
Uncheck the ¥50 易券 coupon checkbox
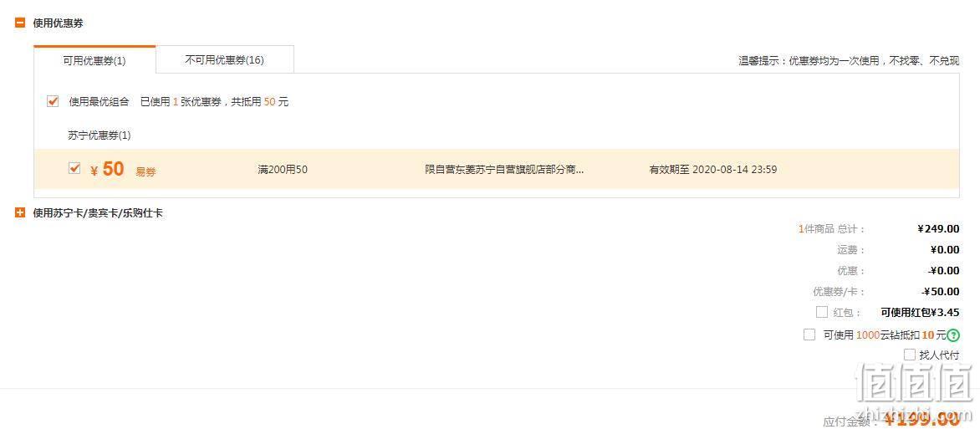pos(74,168)
